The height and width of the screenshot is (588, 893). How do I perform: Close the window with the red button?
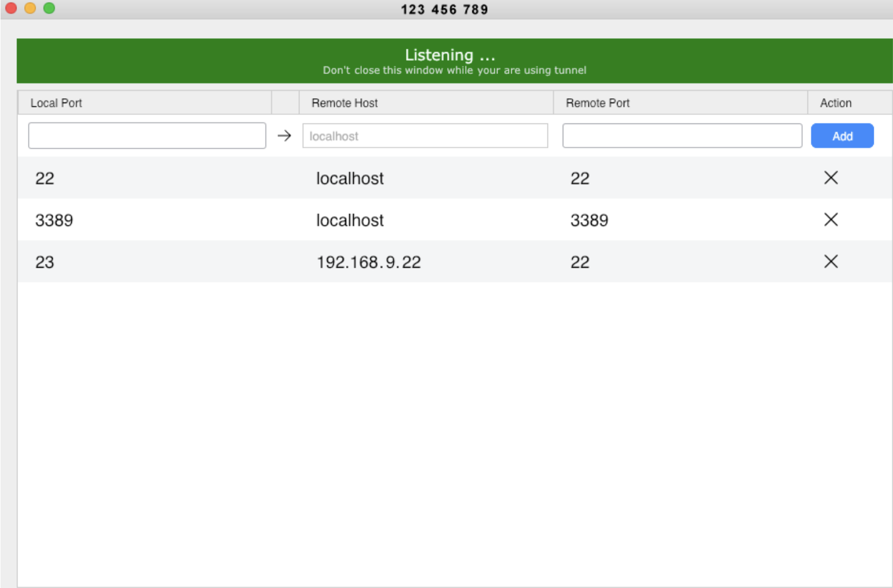(11, 8)
